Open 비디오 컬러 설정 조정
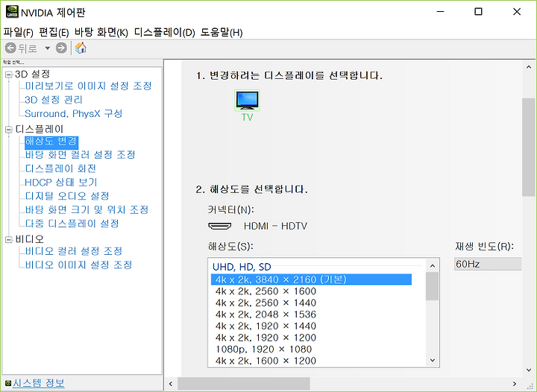The height and width of the screenshot is (392, 537). [x=74, y=251]
